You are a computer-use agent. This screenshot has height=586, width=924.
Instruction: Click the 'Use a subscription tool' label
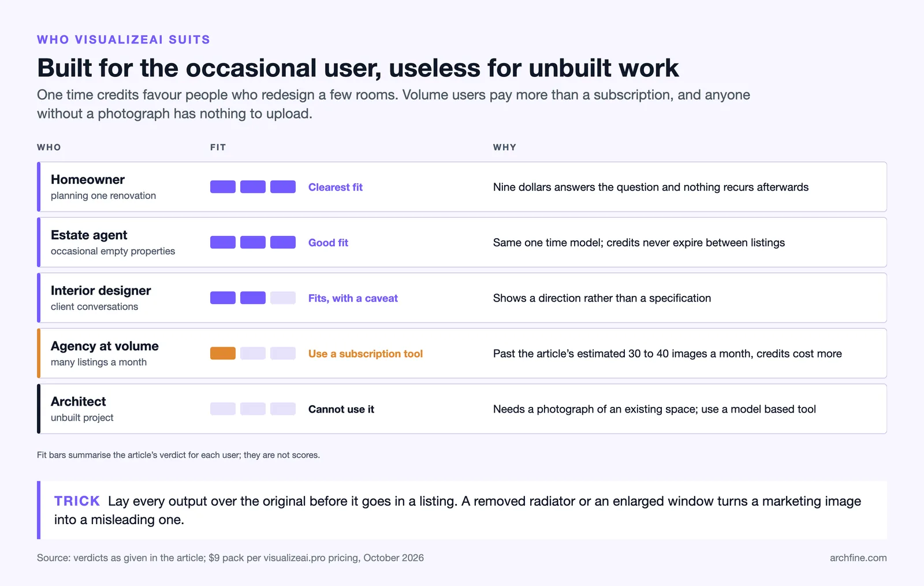pyautogui.click(x=366, y=354)
